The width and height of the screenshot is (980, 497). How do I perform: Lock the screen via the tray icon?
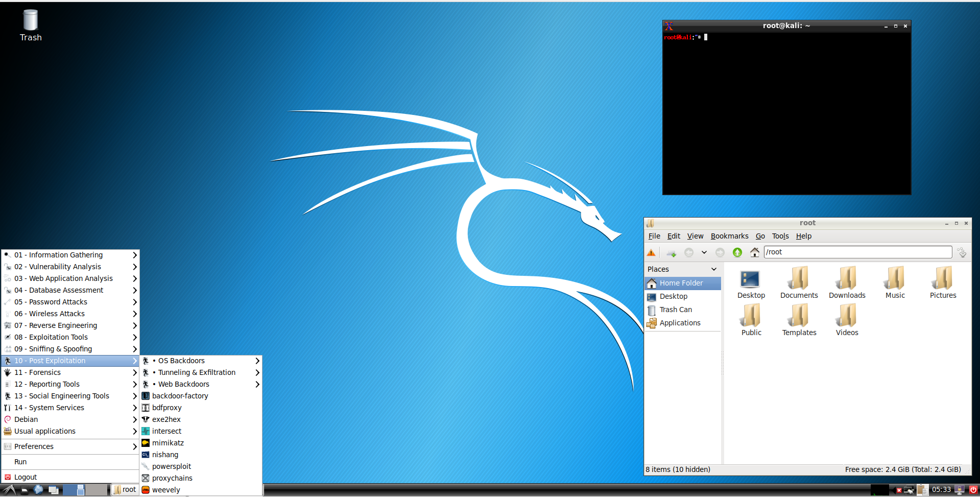point(959,489)
